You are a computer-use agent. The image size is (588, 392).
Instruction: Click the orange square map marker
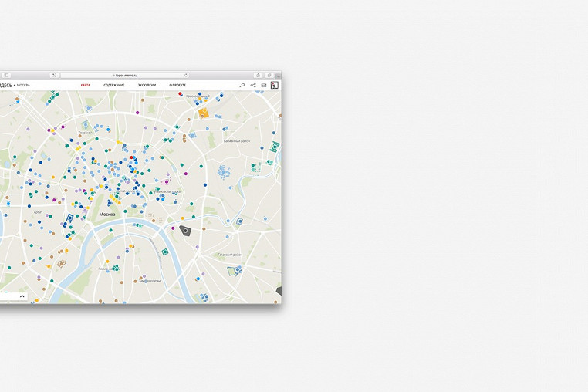(203, 113)
